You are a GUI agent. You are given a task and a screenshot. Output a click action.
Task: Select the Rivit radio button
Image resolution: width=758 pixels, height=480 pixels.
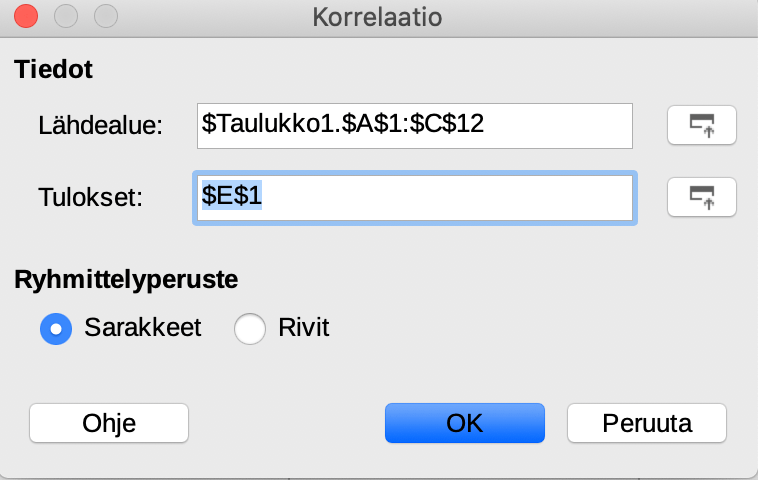[x=249, y=328]
